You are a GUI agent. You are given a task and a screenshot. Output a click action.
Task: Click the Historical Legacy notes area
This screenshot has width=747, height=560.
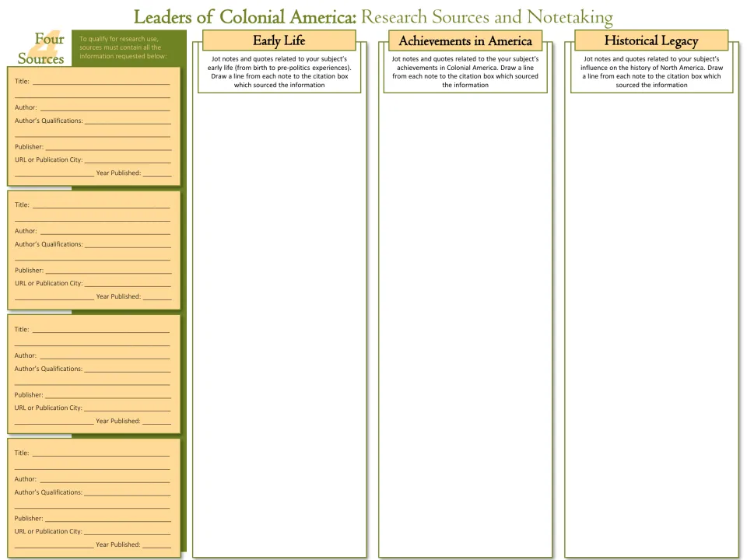(651, 324)
